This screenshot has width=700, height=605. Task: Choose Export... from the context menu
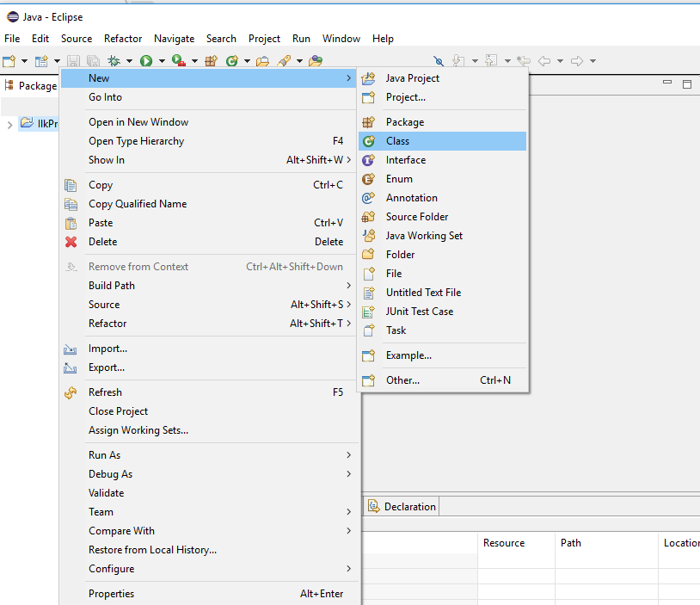[209, 367]
